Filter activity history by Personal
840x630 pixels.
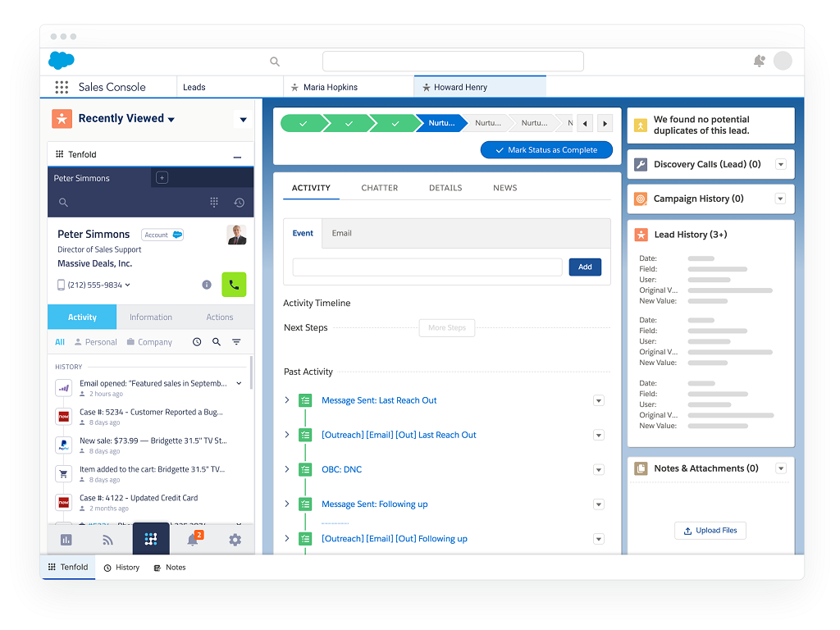click(x=95, y=342)
